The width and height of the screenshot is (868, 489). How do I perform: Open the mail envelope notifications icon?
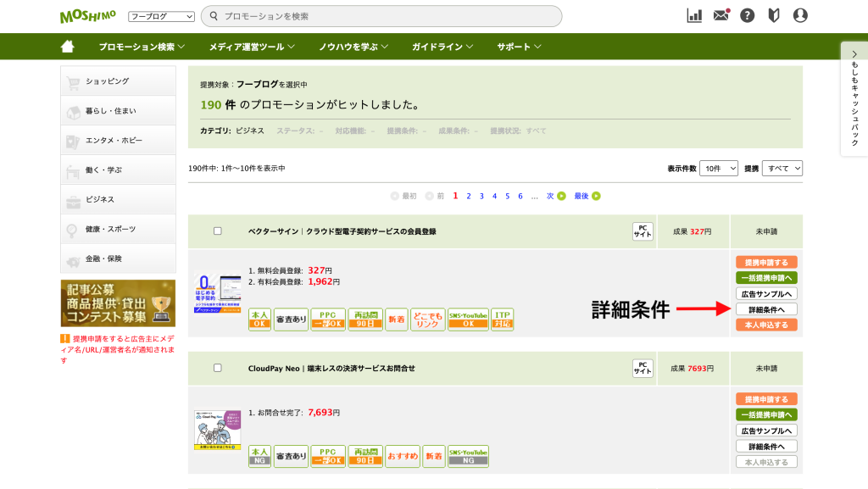(721, 15)
